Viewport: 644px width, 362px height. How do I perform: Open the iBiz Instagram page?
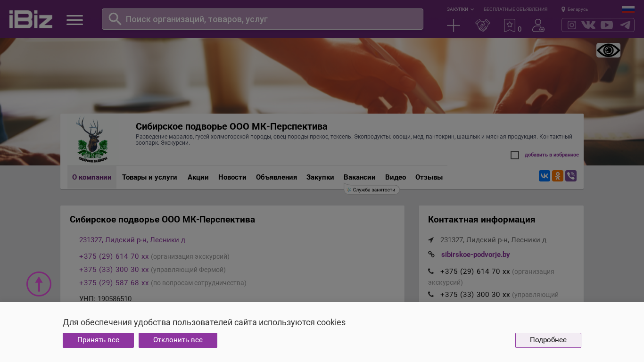point(571,25)
